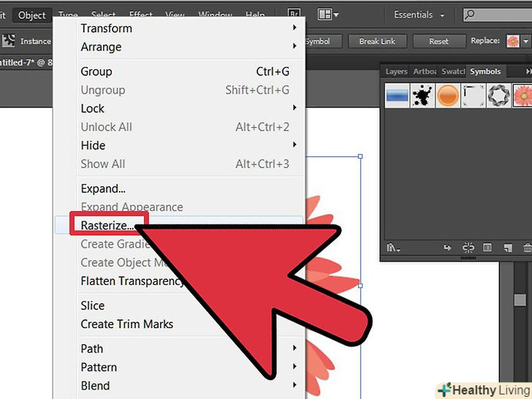Click the Break Link button
Viewport: 532px width, 399px height.
tap(377, 42)
